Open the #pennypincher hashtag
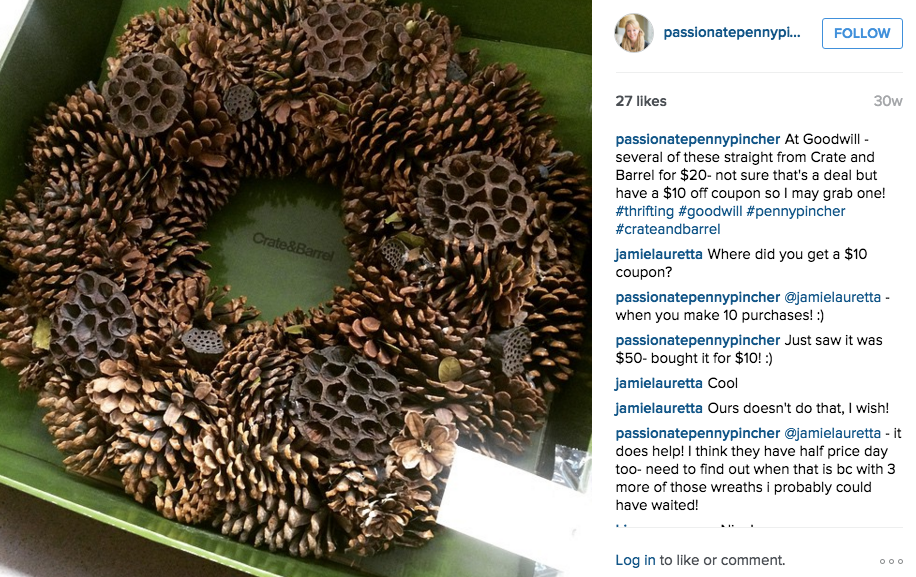The image size is (916, 577). pyautogui.click(x=796, y=211)
